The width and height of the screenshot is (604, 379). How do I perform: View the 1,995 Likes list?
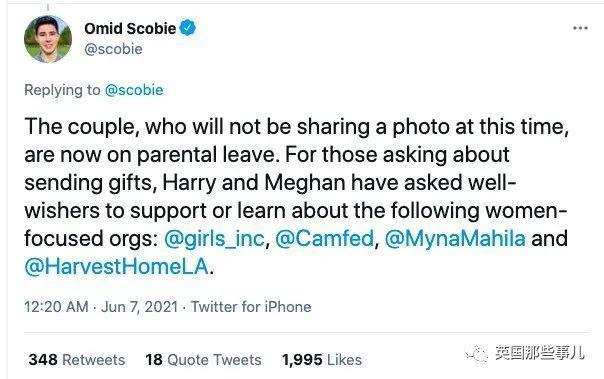(x=322, y=360)
